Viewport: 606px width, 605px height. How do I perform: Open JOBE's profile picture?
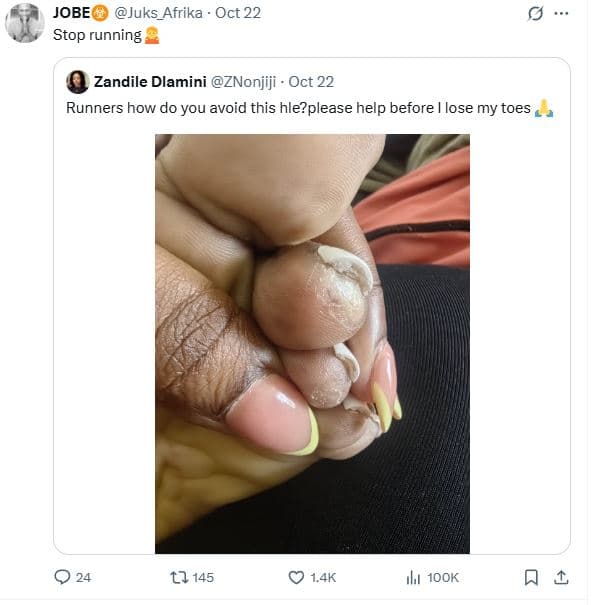(x=24, y=22)
